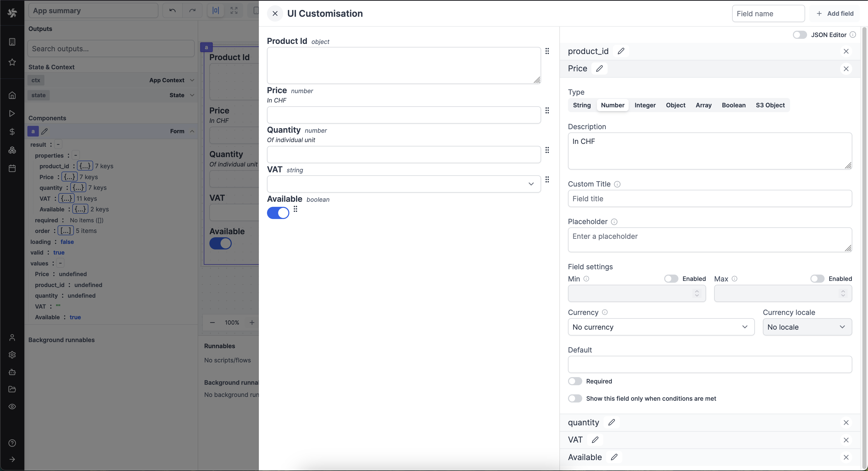Select the align width layout icon
The width and height of the screenshot is (868, 471).
(x=216, y=10)
